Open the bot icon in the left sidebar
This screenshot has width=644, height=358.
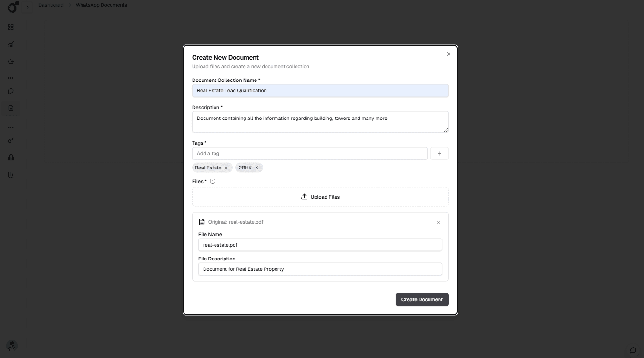10,61
